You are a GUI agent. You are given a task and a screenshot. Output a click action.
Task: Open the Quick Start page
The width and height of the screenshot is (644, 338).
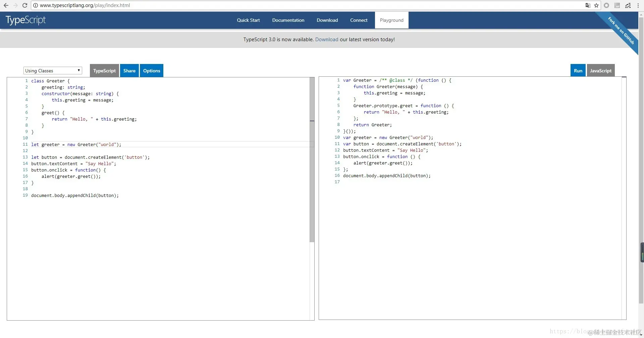(x=248, y=20)
